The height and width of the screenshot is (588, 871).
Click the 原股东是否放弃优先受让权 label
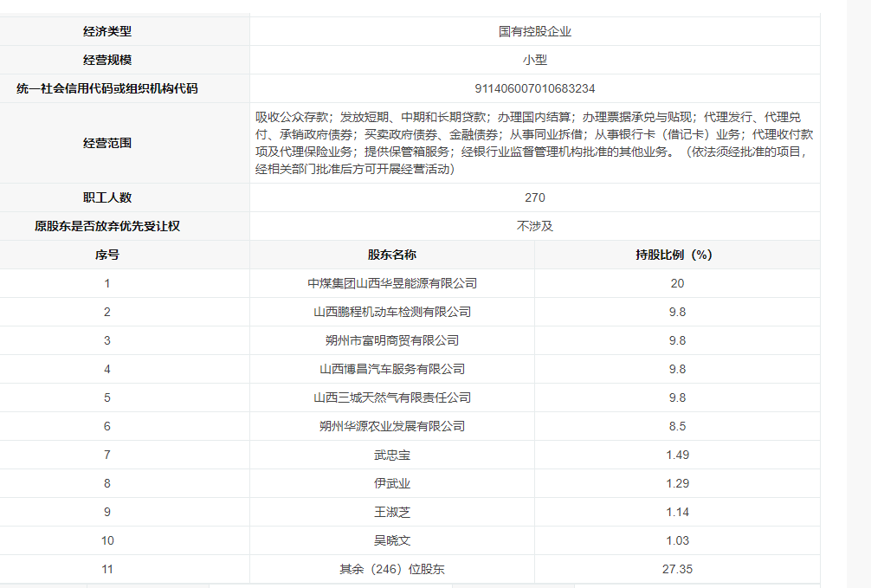pos(107,226)
